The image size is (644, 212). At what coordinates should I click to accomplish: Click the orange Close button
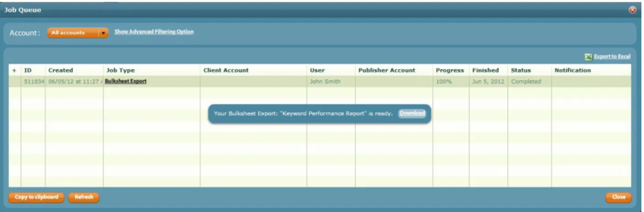pyautogui.click(x=618, y=197)
